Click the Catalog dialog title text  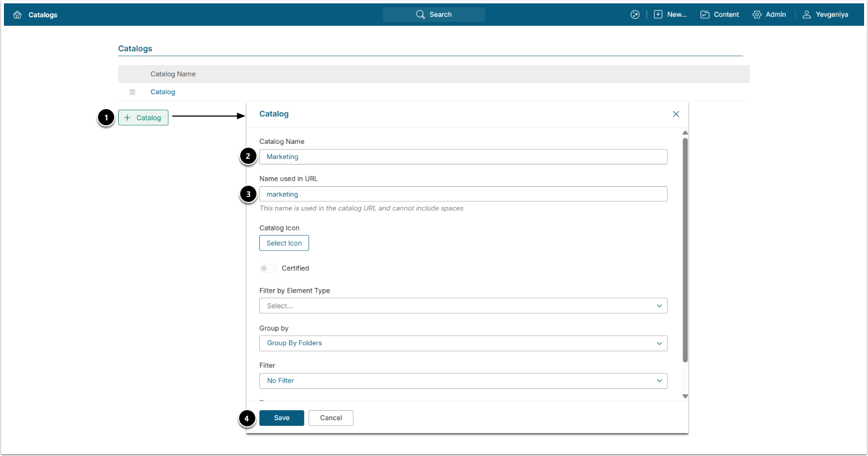pos(274,114)
